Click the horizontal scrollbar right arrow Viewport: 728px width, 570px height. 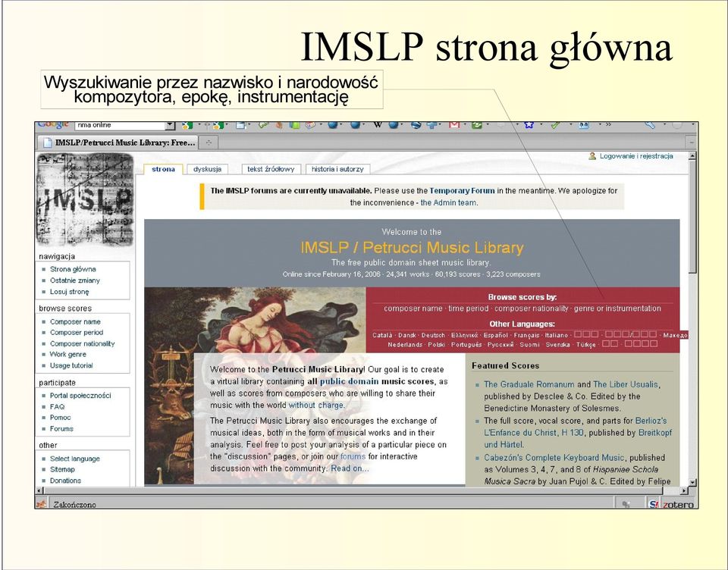point(683,490)
